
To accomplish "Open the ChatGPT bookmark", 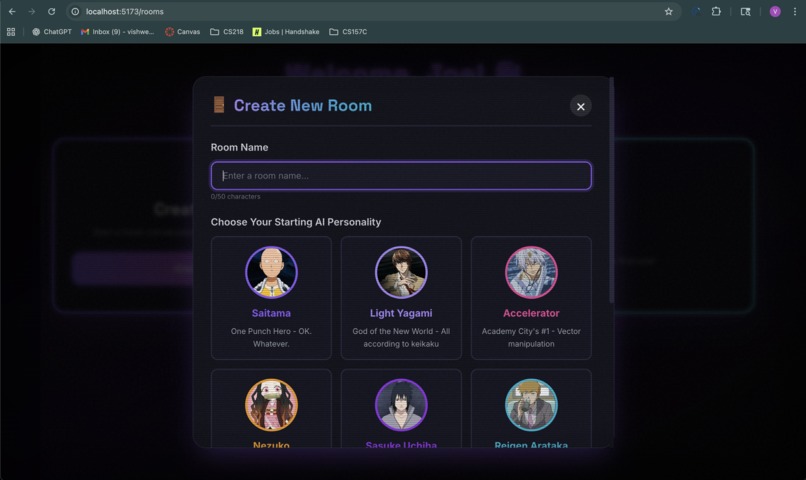I will (x=52, y=32).
